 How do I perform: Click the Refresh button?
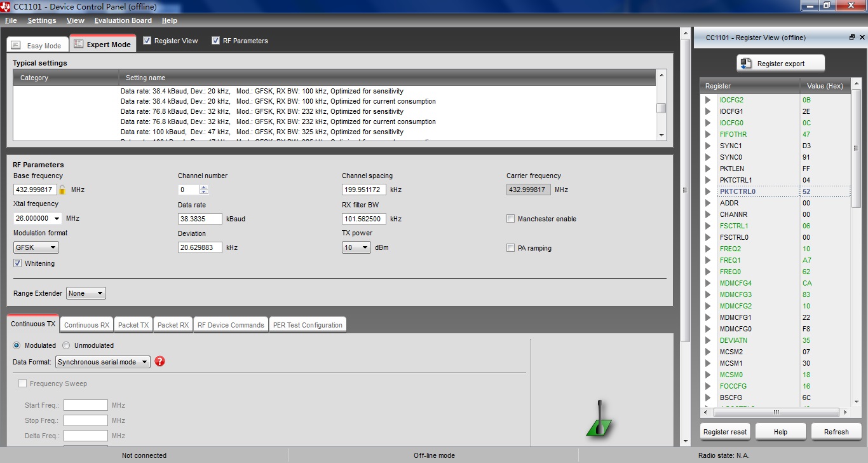[x=836, y=432]
